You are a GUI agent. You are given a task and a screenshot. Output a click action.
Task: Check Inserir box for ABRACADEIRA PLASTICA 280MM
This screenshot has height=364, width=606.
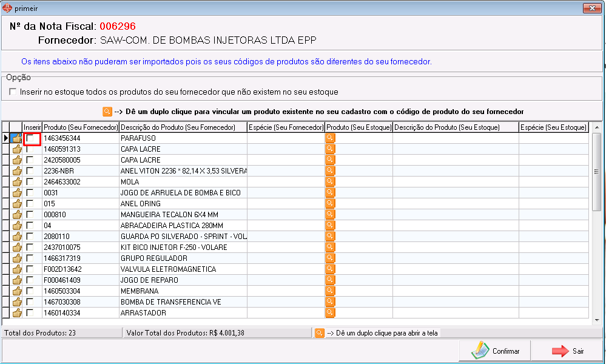click(30, 225)
